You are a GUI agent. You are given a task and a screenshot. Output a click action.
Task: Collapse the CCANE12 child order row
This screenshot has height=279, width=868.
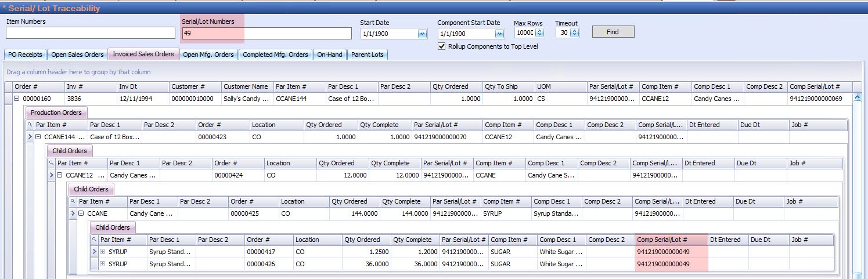click(60, 175)
